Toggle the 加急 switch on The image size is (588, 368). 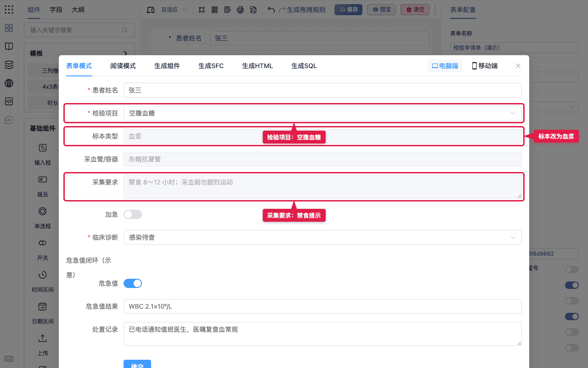tap(133, 214)
